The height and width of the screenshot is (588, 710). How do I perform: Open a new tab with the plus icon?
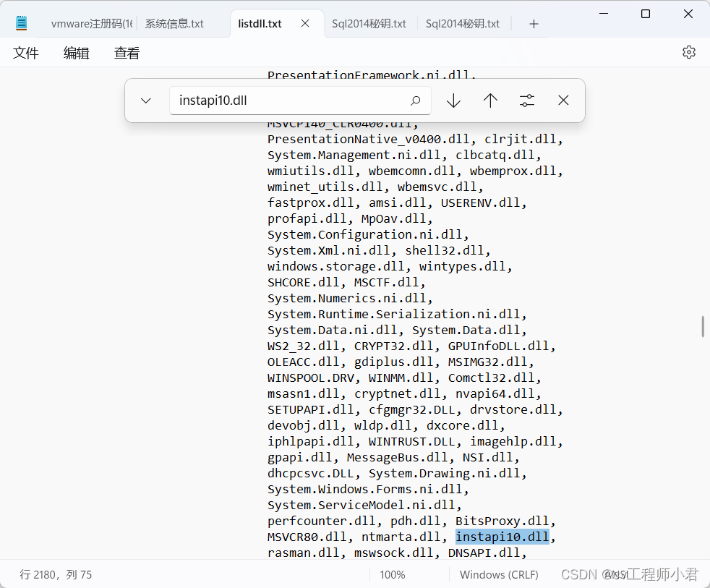point(534,23)
